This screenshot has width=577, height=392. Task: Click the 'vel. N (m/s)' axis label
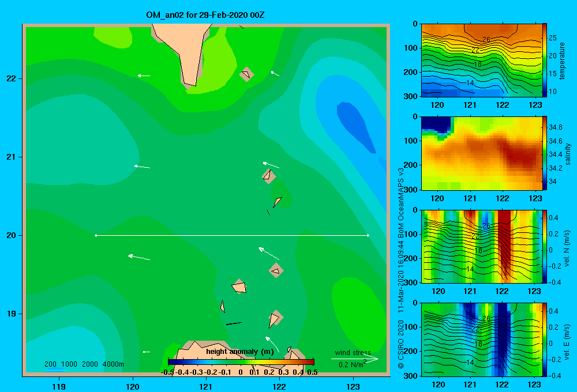tap(567, 248)
